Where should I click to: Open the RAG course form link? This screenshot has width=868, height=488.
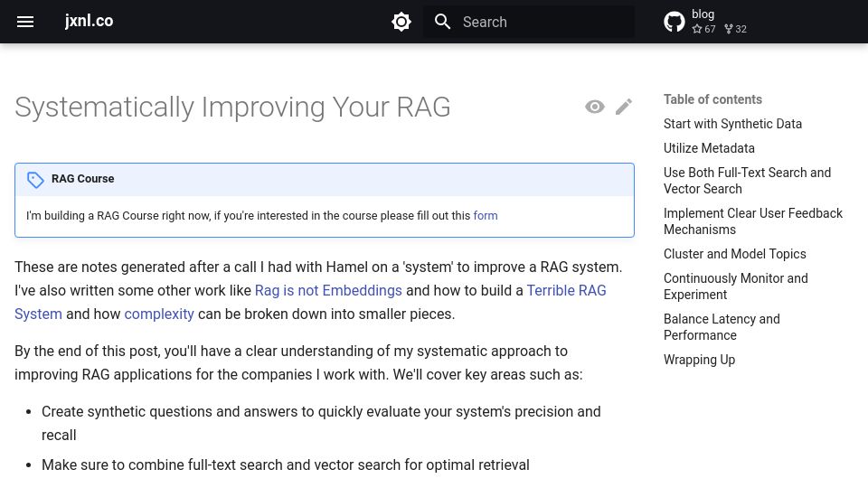click(x=486, y=216)
